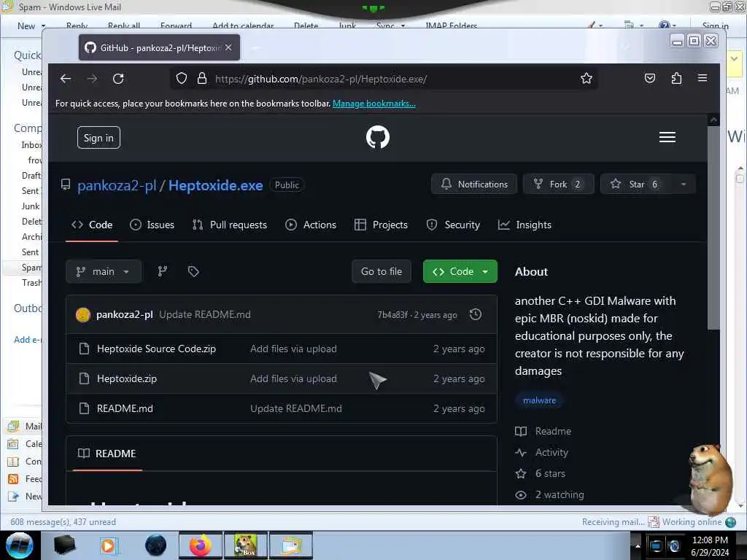
Task: Open the Pocket save icon
Action: (x=650, y=79)
